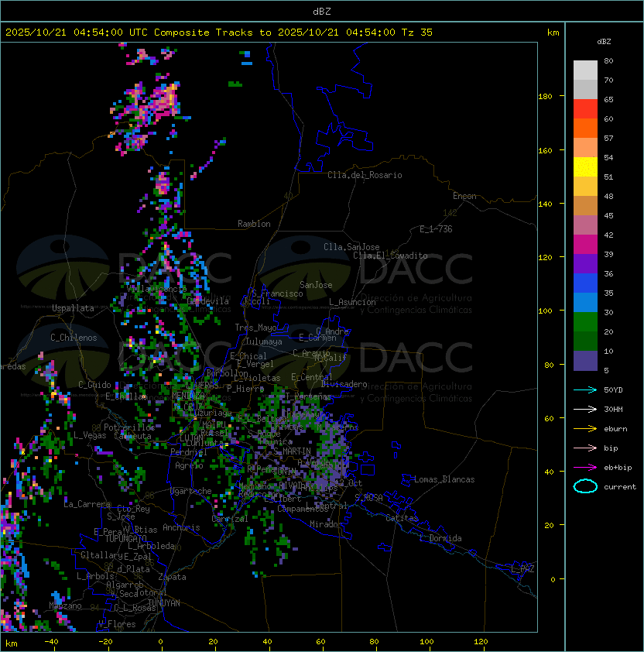Image resolution: width=644 pixels, height=652 pixels.
Task: Click the 'Catitas' map label
Action: pyautogui.click(x=402, y=518)
